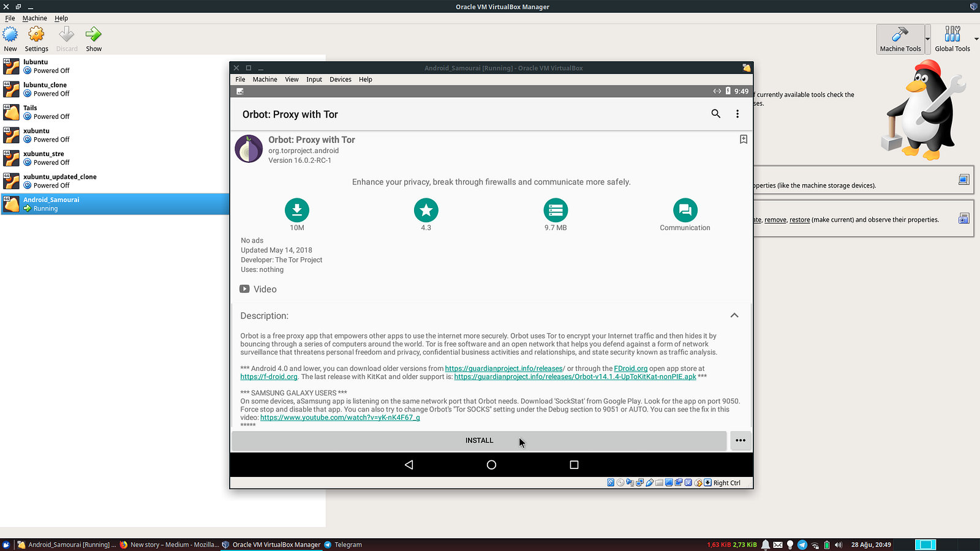Tap the Android Back navigation button
The image size is (980, 551).
click(409, 465)
